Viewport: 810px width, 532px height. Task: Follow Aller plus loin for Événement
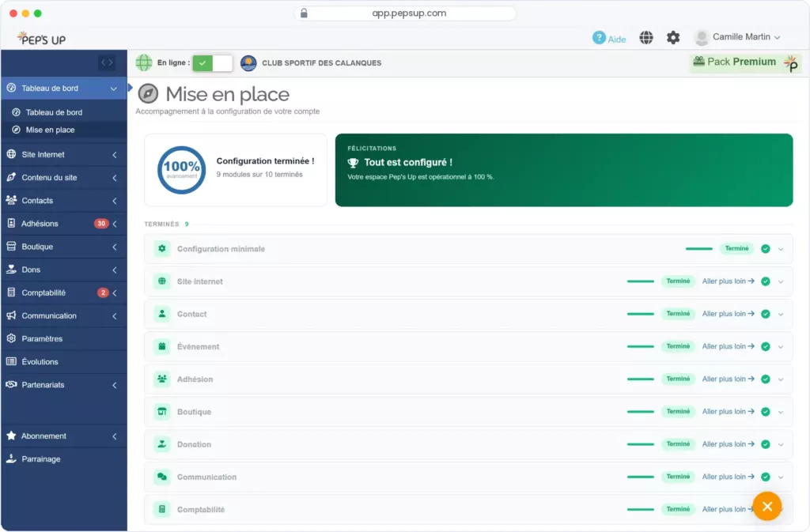[x=728, y=346]
